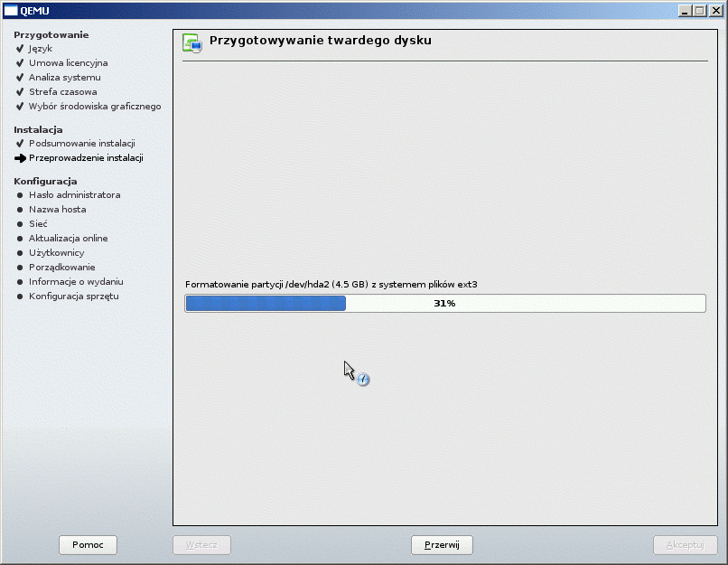
Task: Click the QEMU window title icon
Action: coord(11,10)
